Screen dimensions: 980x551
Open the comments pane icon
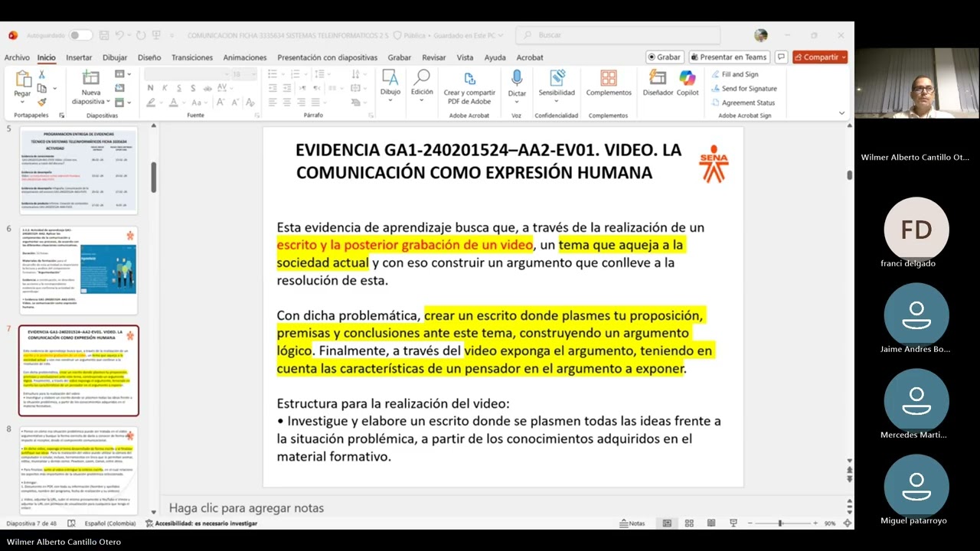click(x=781, y=57)
